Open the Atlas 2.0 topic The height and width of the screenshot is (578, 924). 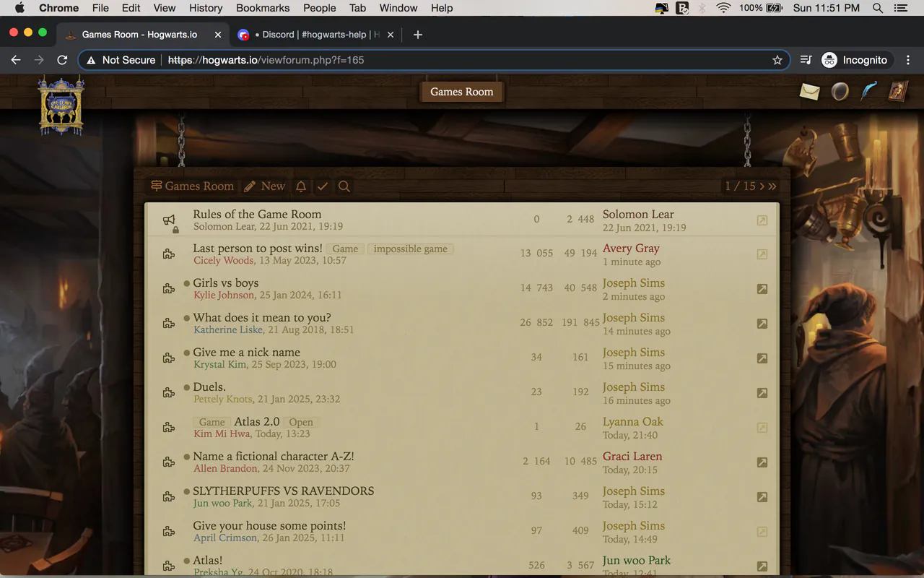coord(257,422)
